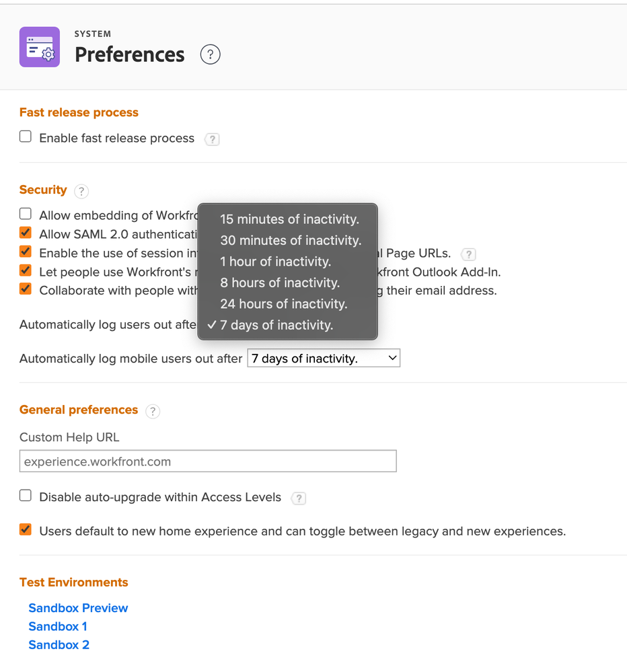Choose 1 hour of inactivity option
This screenshot has height=672, width=627.
(x=275, y=262)
